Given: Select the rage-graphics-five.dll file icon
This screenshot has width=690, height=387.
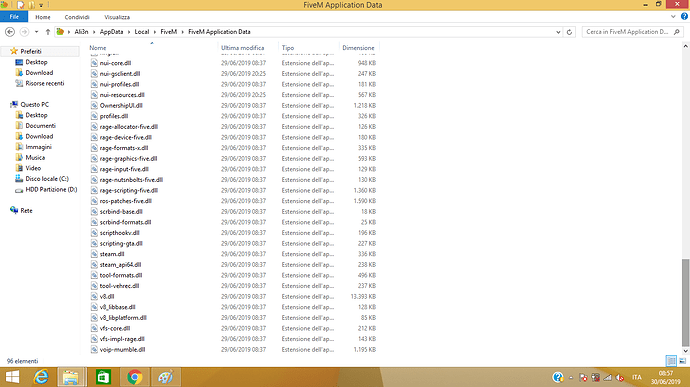Looking at the screenshot, I should [x=94, y=158].
